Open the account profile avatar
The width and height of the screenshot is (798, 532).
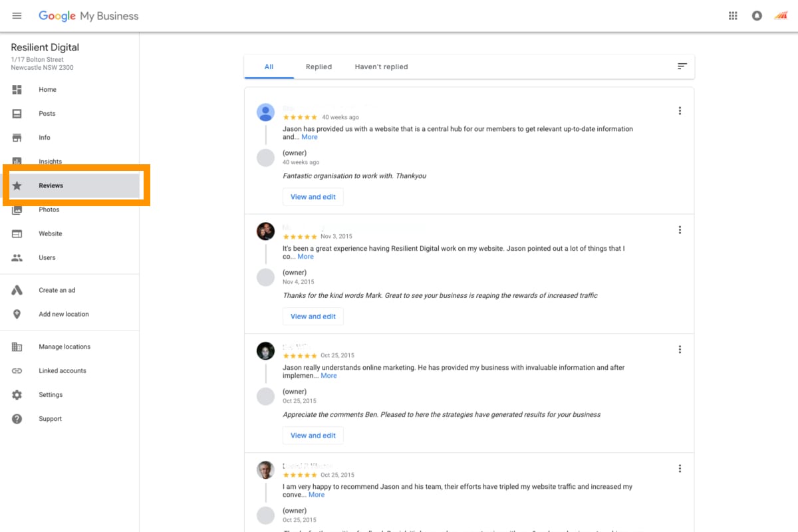pos(781,16)
